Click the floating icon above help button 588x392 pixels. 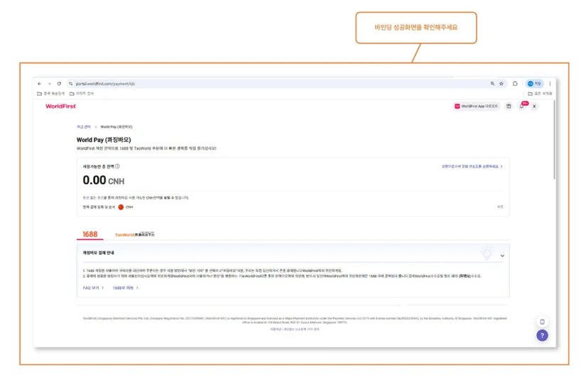point(543,322)
